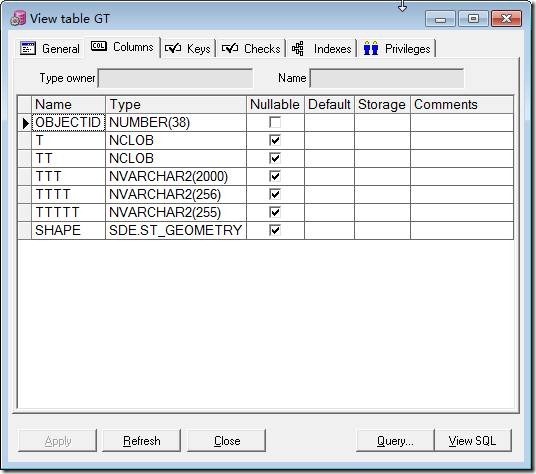Select the TTT column name cell
Image resolution: width=536 pixels, height=474 pixels.
pos(68,176)
